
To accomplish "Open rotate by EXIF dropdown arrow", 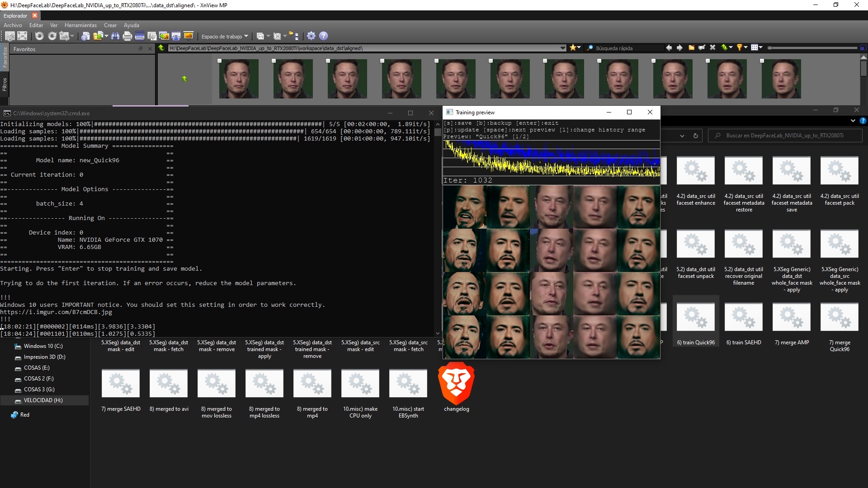I will click(x=72, y=36).
